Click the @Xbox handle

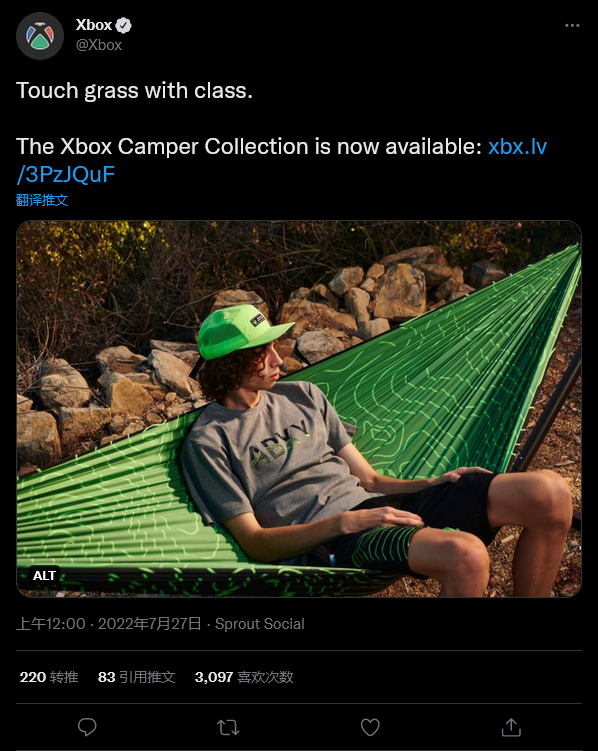pos(99,45)
